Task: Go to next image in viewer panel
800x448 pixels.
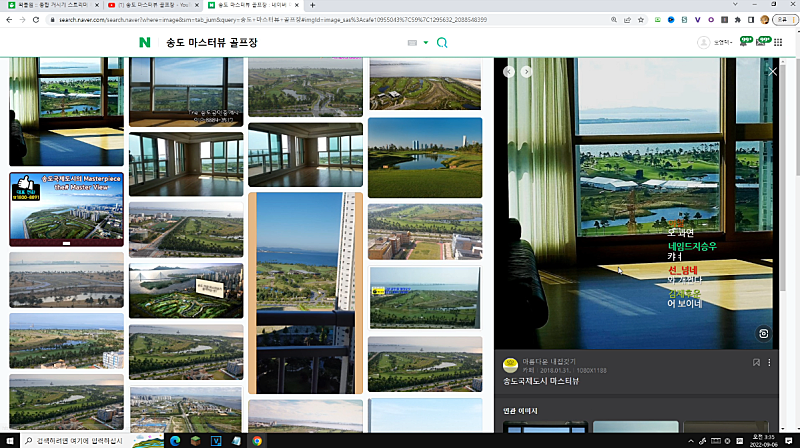Action: [526, 72]
